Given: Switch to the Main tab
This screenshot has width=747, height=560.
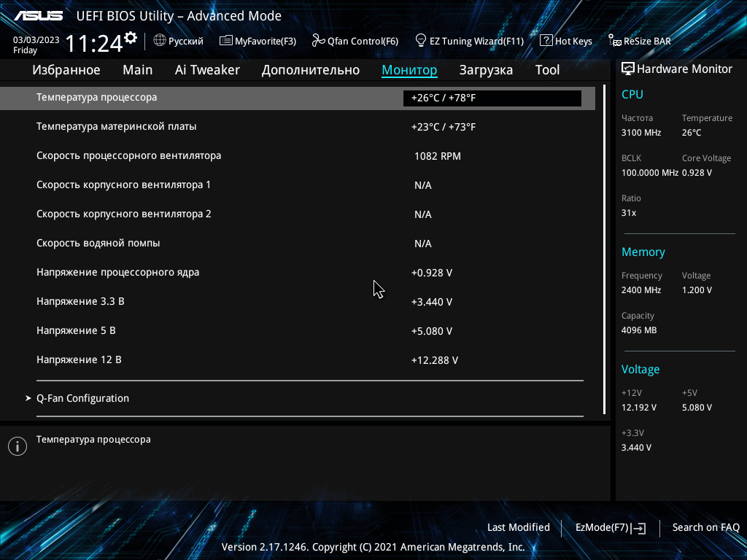Looking at the screenshot, I should point(138,70).
